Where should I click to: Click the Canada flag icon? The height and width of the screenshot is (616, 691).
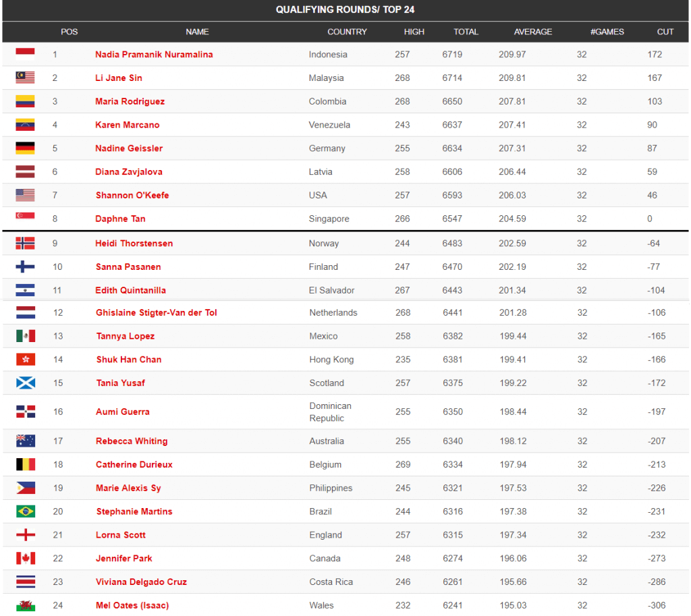click(26, 558)
